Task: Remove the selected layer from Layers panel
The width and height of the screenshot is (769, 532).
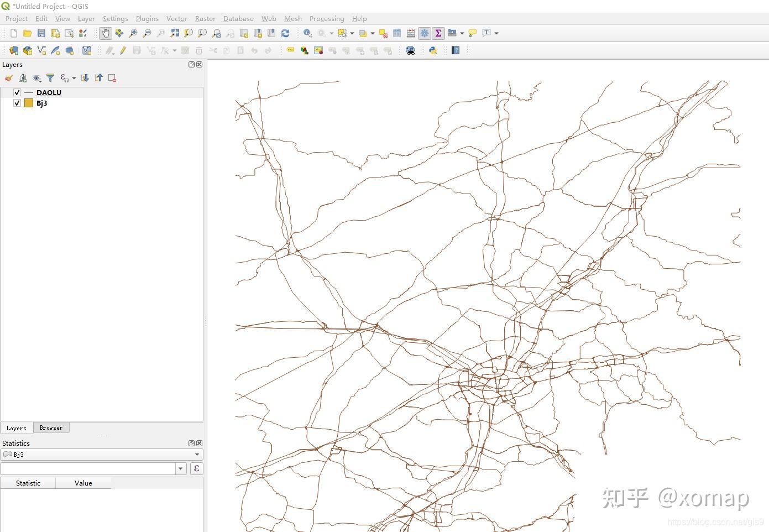Action: pyautogui.click(x=112, y=78)
